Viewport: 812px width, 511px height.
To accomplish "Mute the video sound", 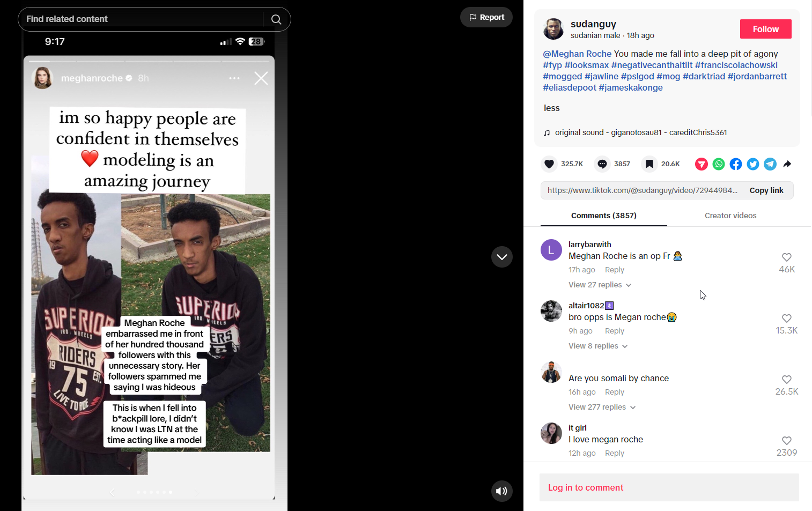I will [x=501, y=491].
